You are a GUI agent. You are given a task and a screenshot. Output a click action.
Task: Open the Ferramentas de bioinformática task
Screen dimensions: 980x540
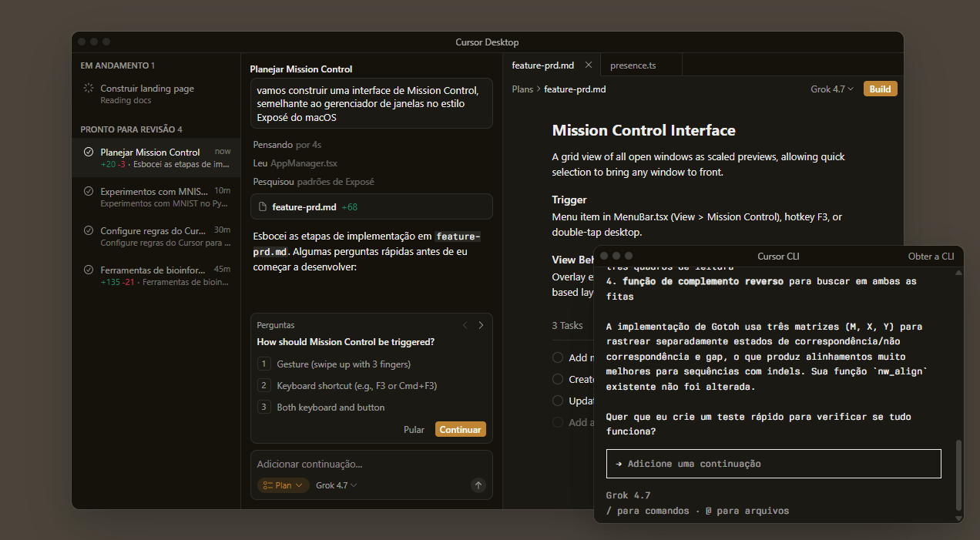pos(156,276)
